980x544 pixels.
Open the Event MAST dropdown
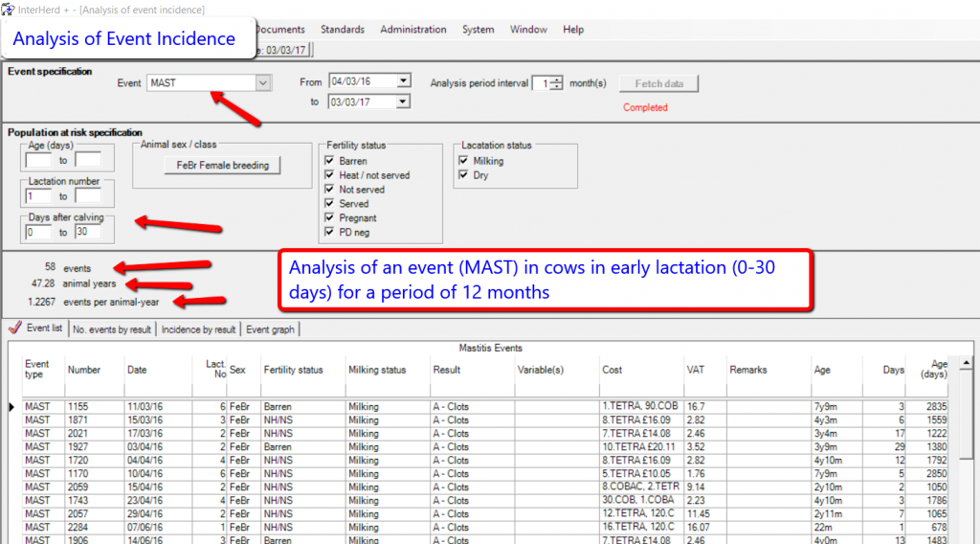(x=263, y=82)
